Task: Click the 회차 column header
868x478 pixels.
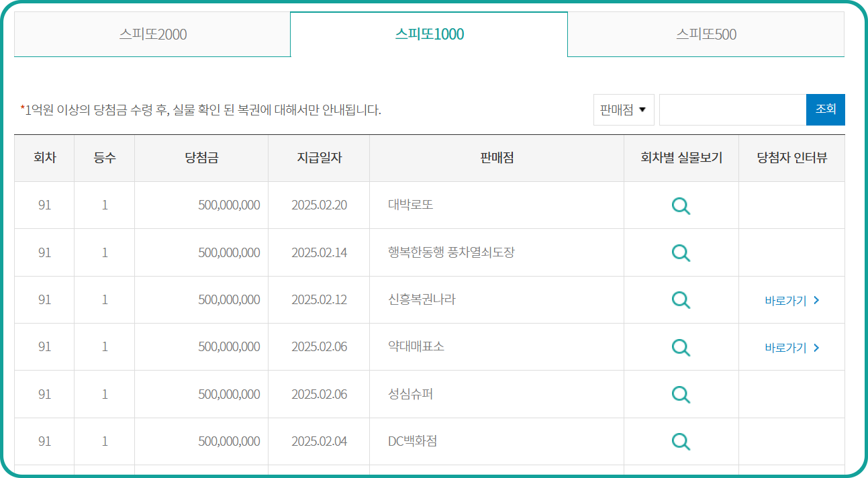Action: 44,158
